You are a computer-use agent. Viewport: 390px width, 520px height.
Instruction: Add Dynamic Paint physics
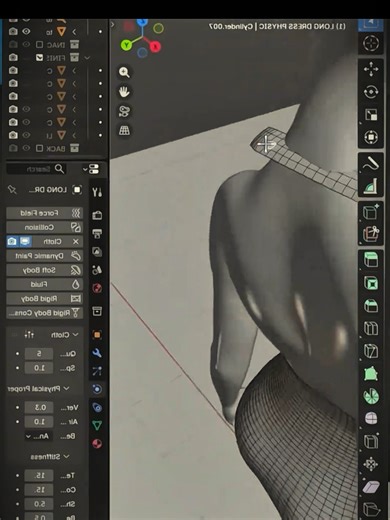tap(44, 256)
